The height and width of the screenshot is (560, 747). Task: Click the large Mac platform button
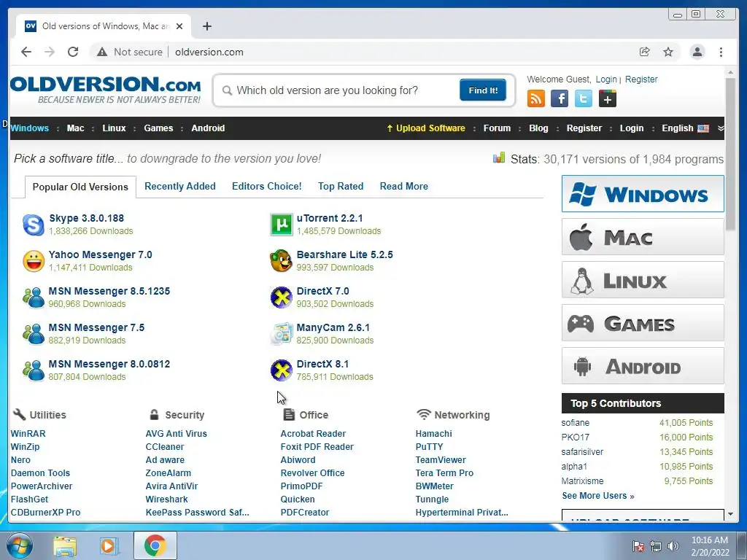point(643,237)
